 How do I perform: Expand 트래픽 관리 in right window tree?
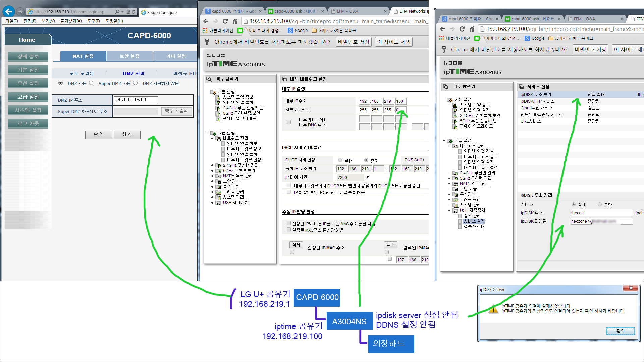click(x=449, y=200)
